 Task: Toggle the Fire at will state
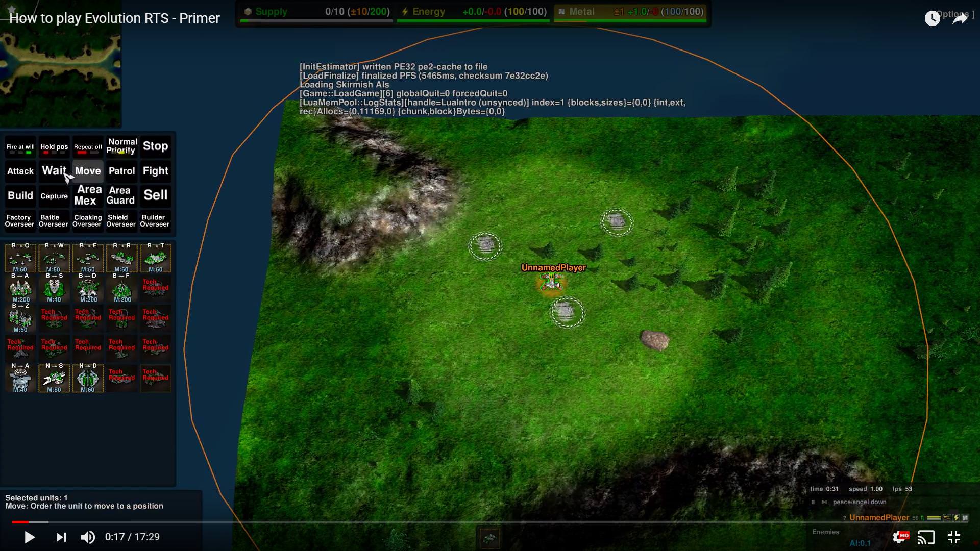coord(20,147)
